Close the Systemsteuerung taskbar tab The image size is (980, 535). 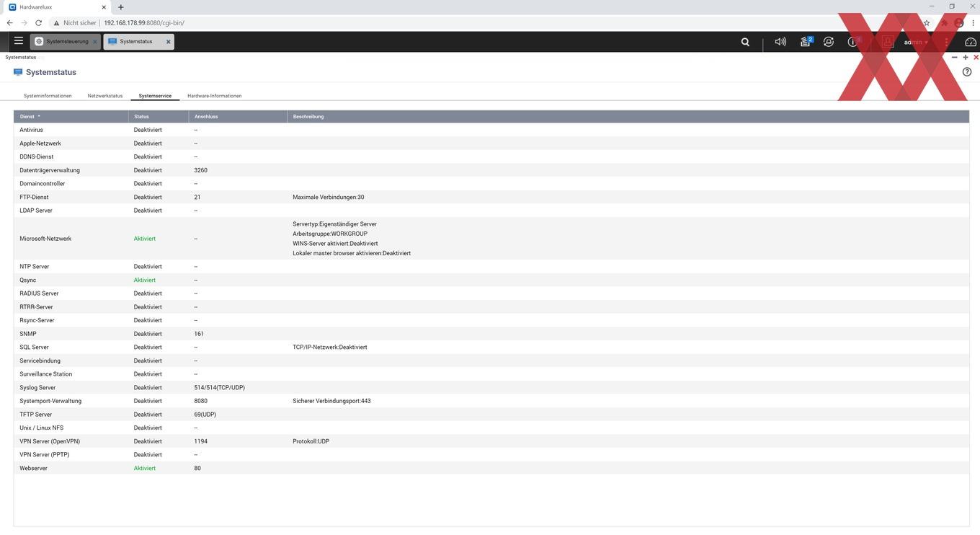coord(94,42)
